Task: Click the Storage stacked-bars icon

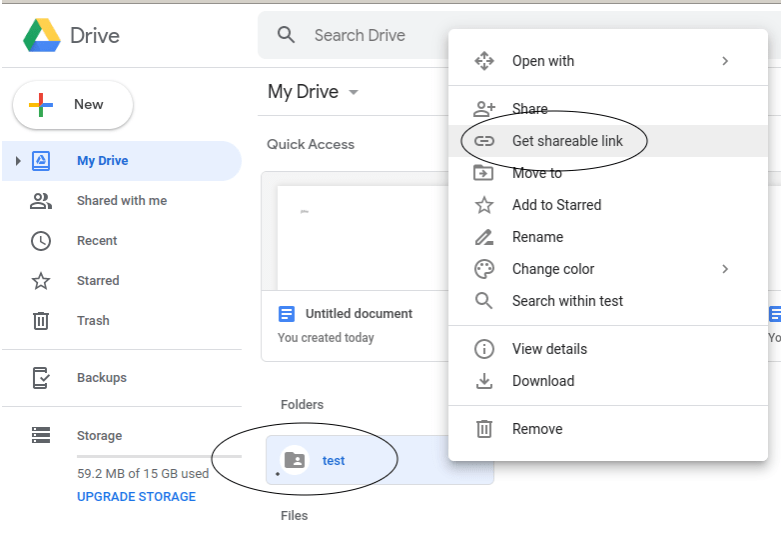Action: coord(41,436)
